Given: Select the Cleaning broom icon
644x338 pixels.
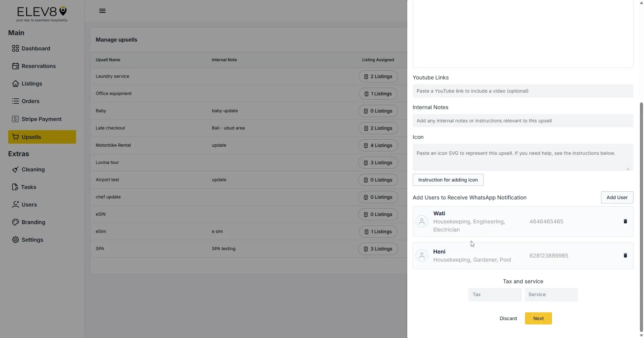Looking at the screenshot, I should (16, 169).
